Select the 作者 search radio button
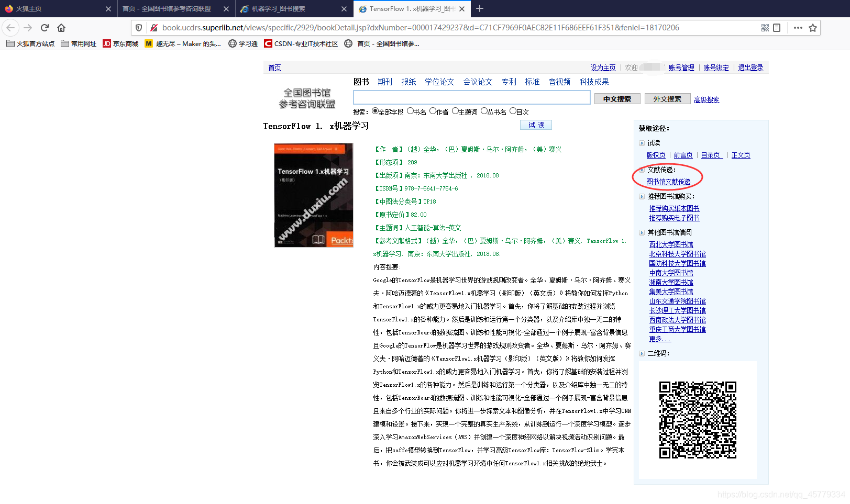This screenshot has height=504, width=850. [x=433, y=111]
